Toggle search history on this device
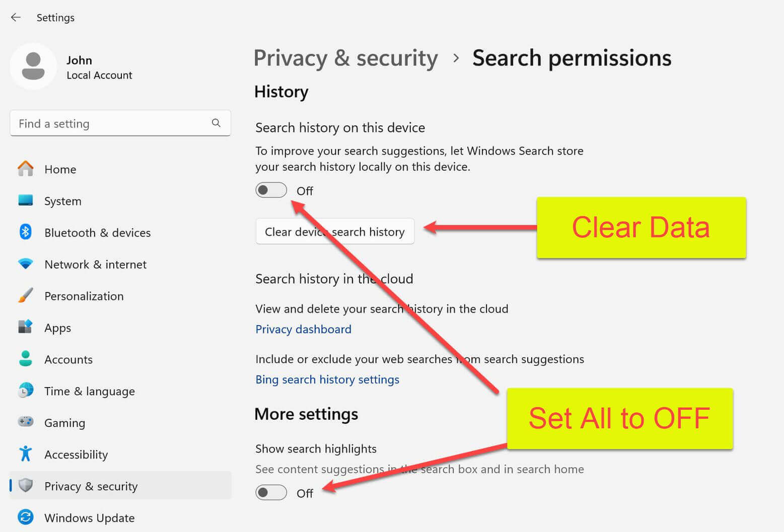784x532 pixels. pyautogui.click(x=271, y=190)
